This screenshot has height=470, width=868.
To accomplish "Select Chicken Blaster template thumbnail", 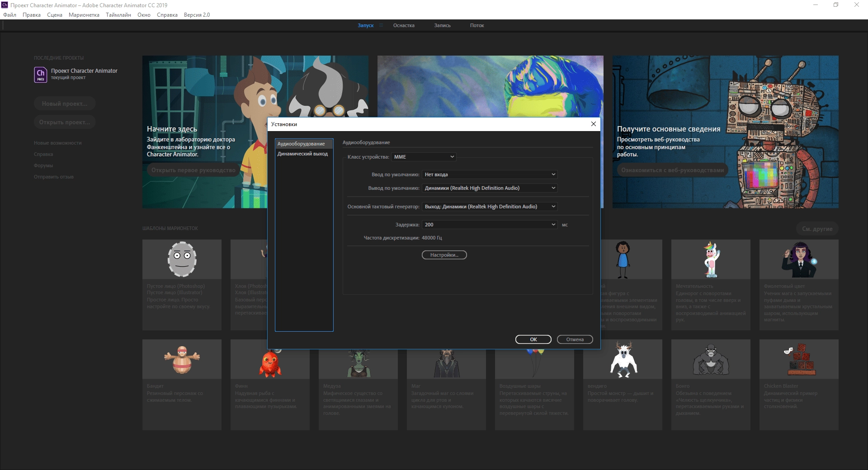I will point(799,359).
